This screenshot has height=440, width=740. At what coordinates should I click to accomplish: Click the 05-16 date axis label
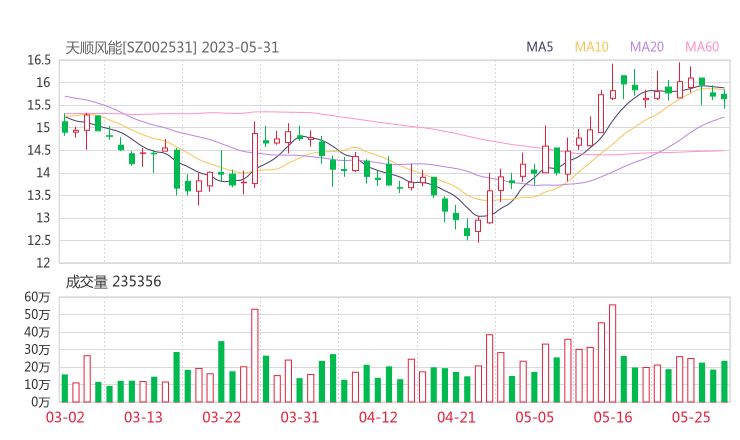coord(613,417)
